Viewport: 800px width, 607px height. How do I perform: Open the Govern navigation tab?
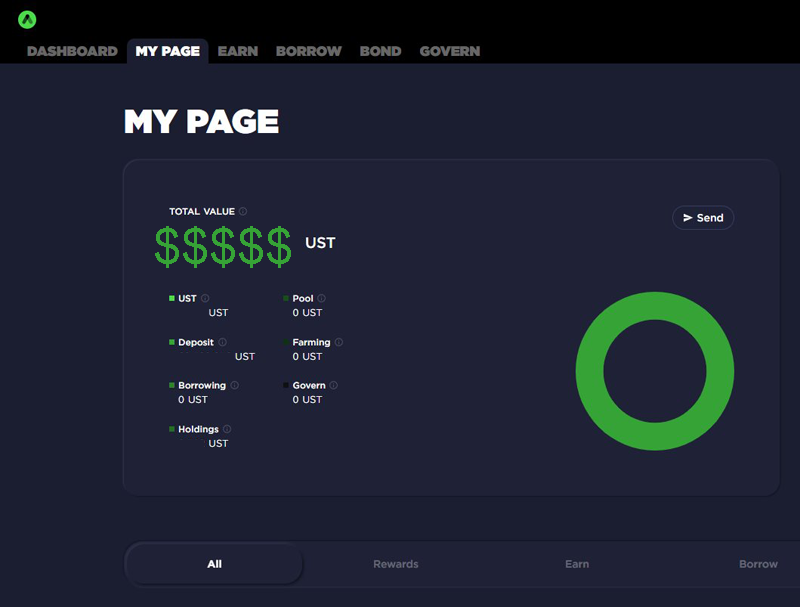450,51
